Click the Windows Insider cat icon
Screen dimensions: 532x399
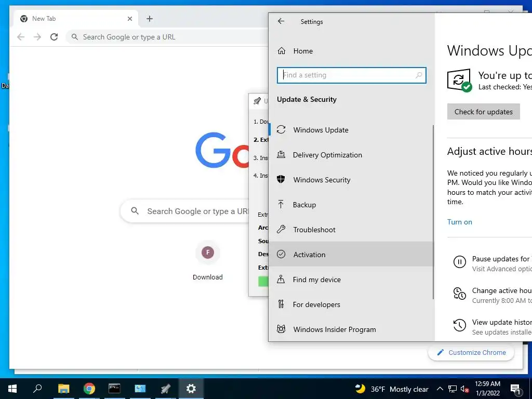[x=281, y=329]
